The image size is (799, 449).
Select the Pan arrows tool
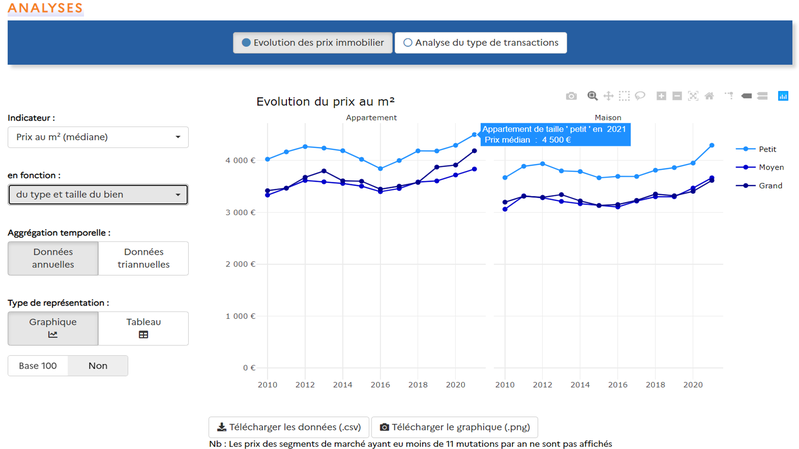pyautogui.click(x=608, y=96)
